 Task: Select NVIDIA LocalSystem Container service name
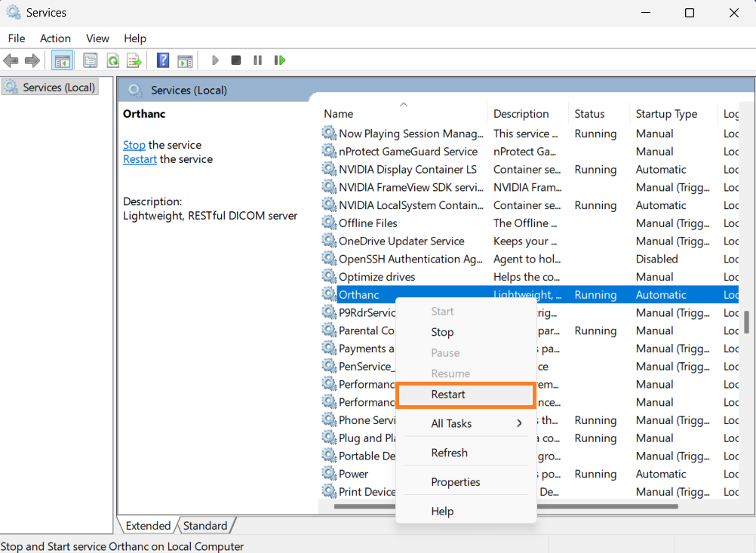click(410, 205)
